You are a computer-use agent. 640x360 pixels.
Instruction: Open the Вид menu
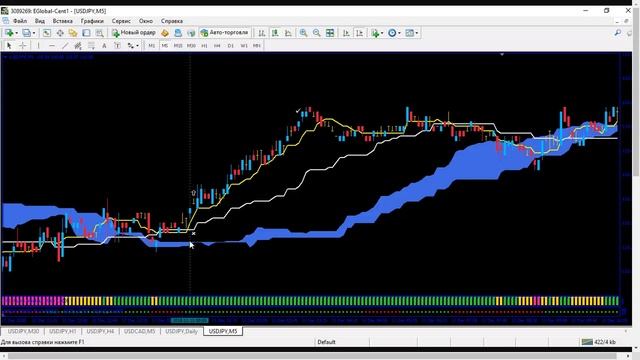[x=40, y=21]
